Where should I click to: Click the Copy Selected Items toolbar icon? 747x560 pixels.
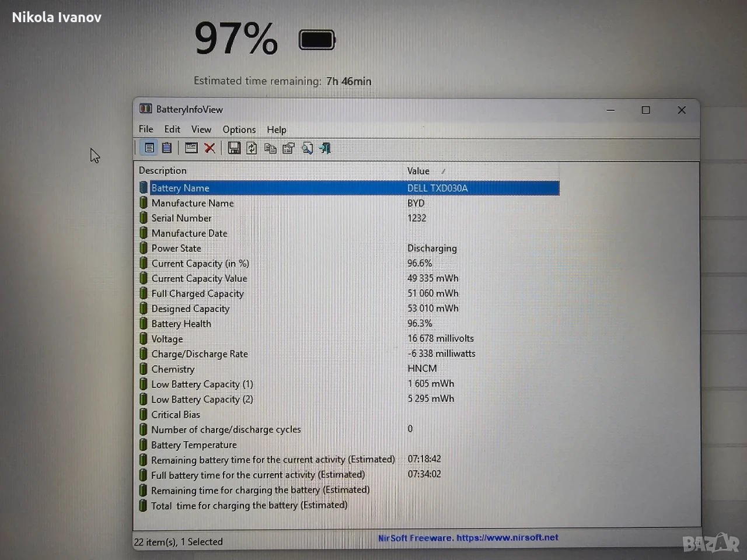click(270, 148)
